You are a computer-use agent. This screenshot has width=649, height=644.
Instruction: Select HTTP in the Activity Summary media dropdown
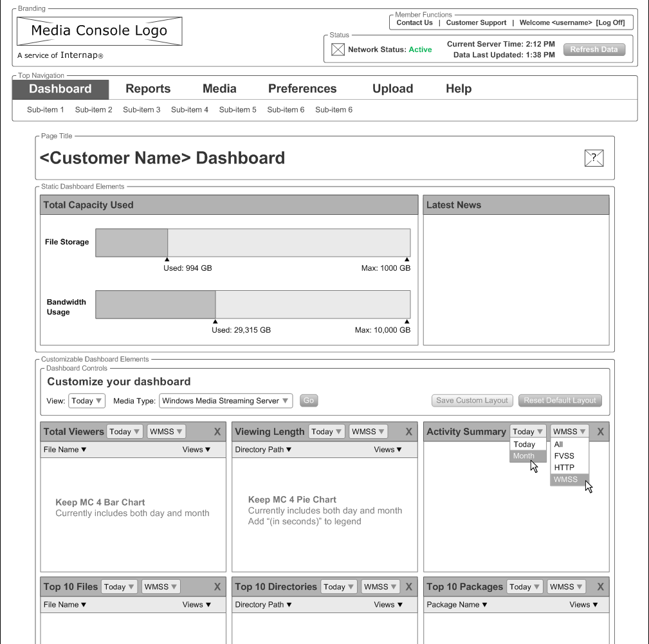[564, 467]
